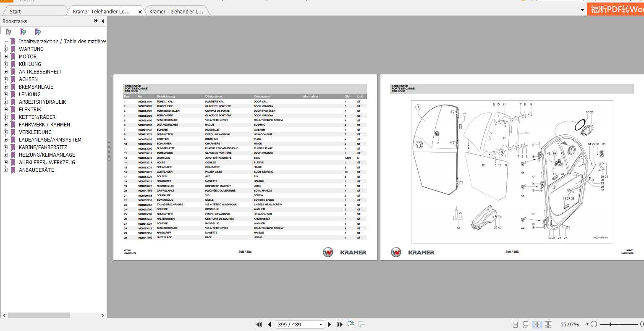Select the LADEANLAGE/ARMSYSTEM bookmark label
Image resolution: width=644 pixels, height=331 pixels.
click(50, 139)
